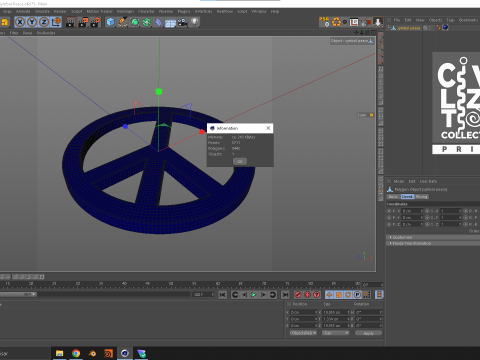This screenshot has height=360, width=480.
Task: Click the purple deformer icon
Action: 159,22
